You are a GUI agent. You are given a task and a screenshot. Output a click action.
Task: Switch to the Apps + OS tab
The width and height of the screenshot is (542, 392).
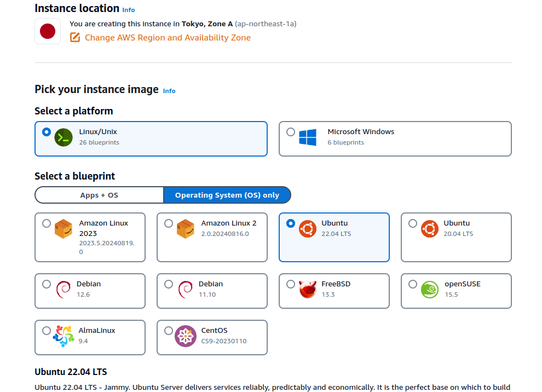[x=99, y=195]
